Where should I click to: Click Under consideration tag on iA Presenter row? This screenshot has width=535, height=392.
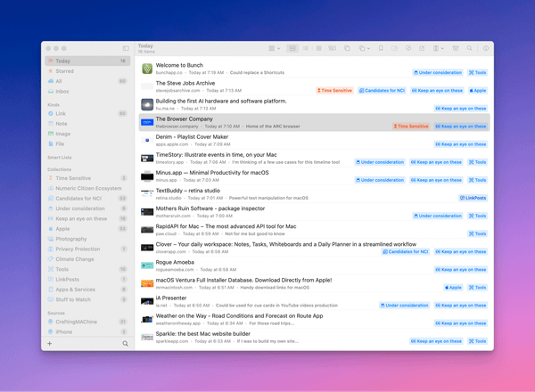click(404, 306)
